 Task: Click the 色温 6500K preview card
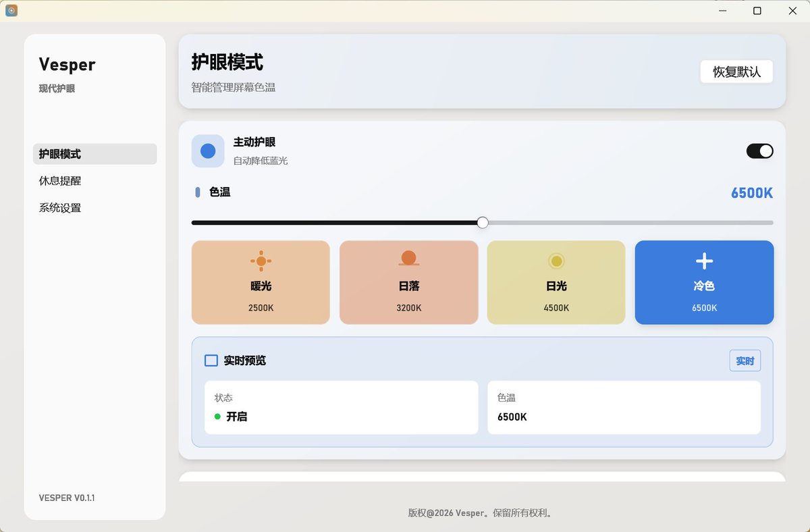pos(624,407)
